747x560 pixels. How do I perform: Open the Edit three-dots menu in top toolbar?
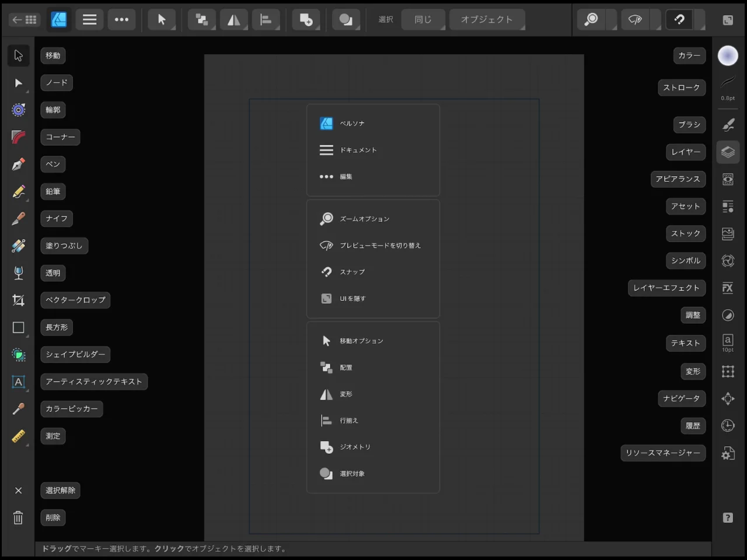(121, 20)
